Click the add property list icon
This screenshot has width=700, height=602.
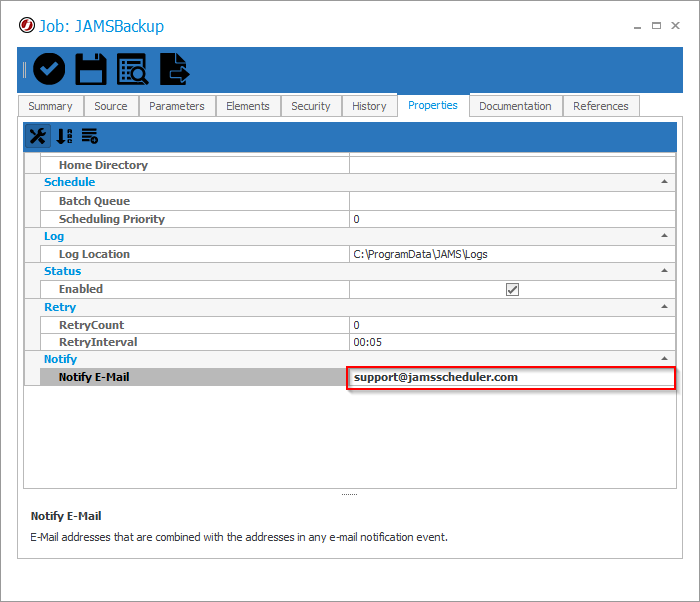coord(90,136)
